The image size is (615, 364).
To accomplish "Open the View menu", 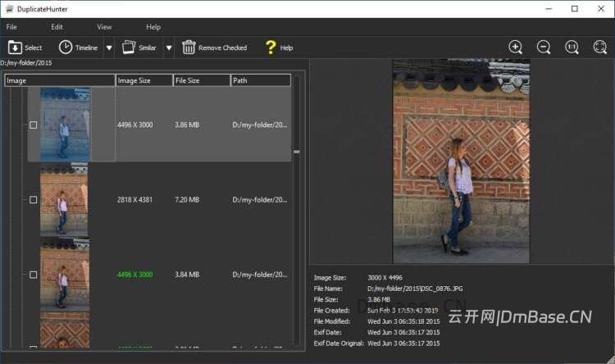I will (104, 27).
